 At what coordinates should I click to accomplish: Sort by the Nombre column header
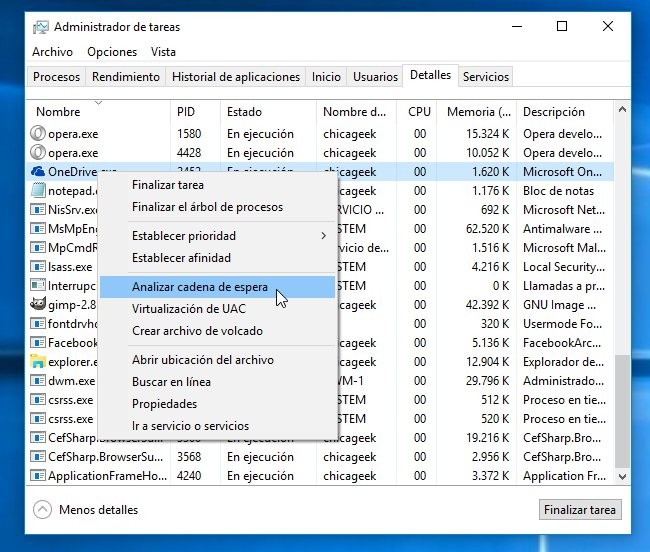pos(58,112)
